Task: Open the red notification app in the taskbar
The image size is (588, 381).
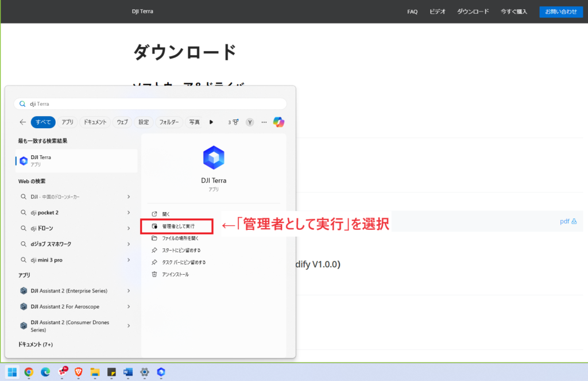Action: click(x=63, y=371)
